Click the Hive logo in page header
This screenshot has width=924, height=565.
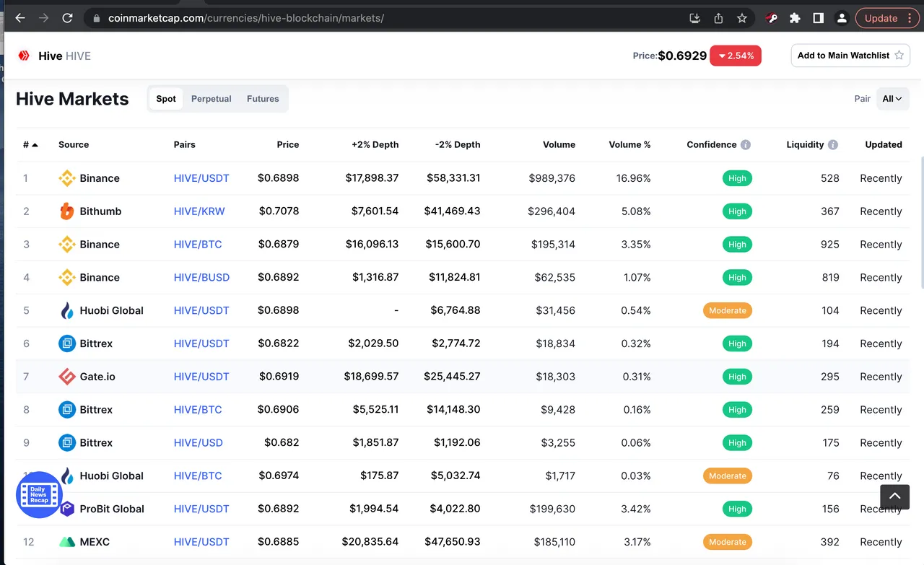(24, 56)
